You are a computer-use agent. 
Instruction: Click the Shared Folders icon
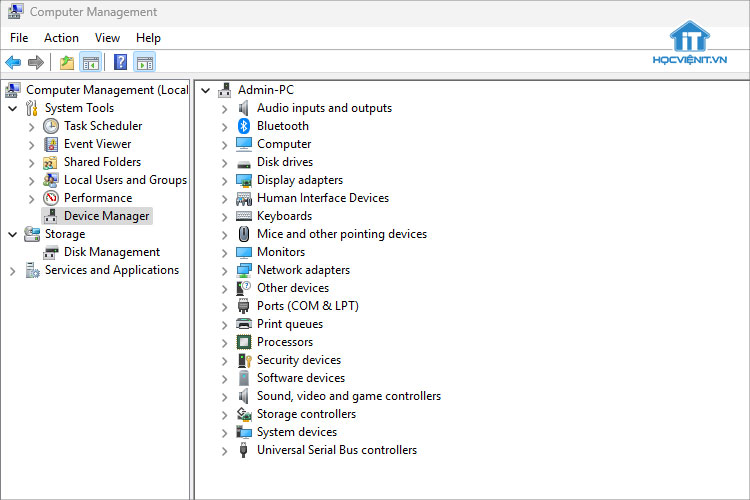tap(50, 163)
